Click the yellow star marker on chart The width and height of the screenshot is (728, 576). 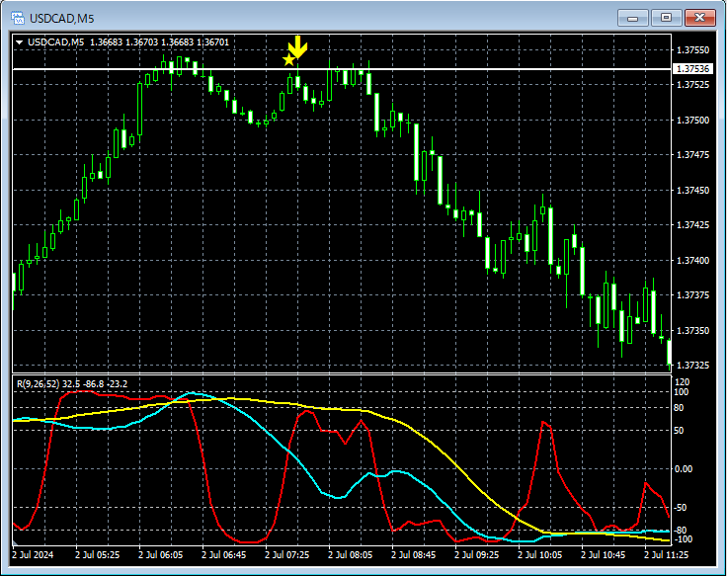[288, 59]
